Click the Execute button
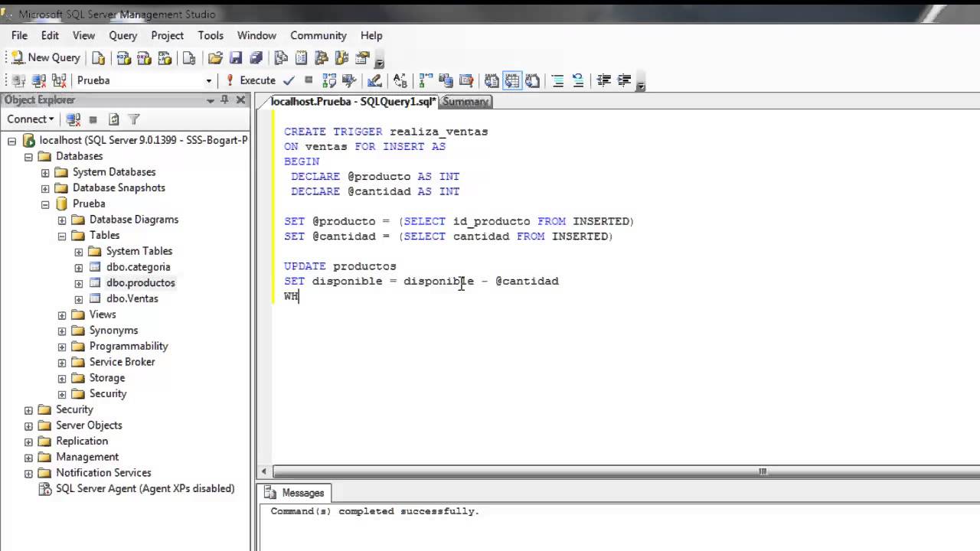This screenshot has height=551, width=980. pos(251,80)
